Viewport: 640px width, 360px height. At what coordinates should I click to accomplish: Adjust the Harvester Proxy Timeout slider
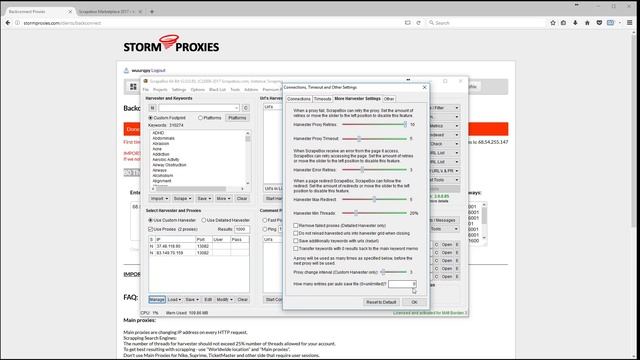coord(374,139)
